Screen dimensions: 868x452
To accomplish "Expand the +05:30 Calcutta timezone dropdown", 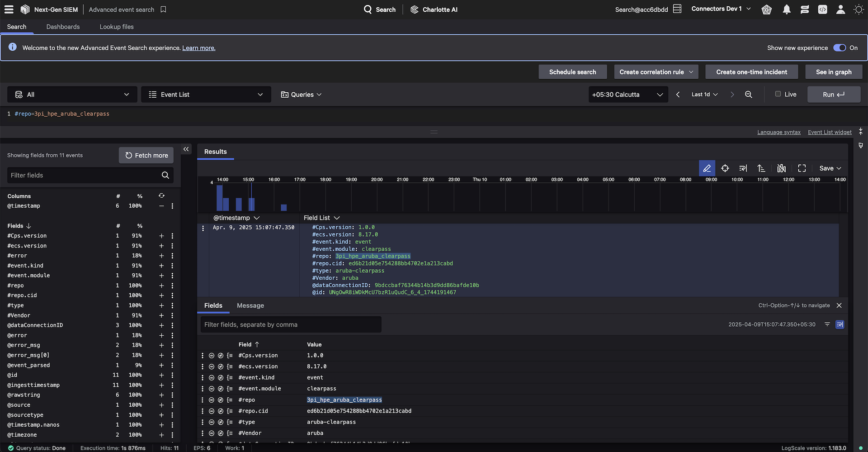I will click(627, 95).
